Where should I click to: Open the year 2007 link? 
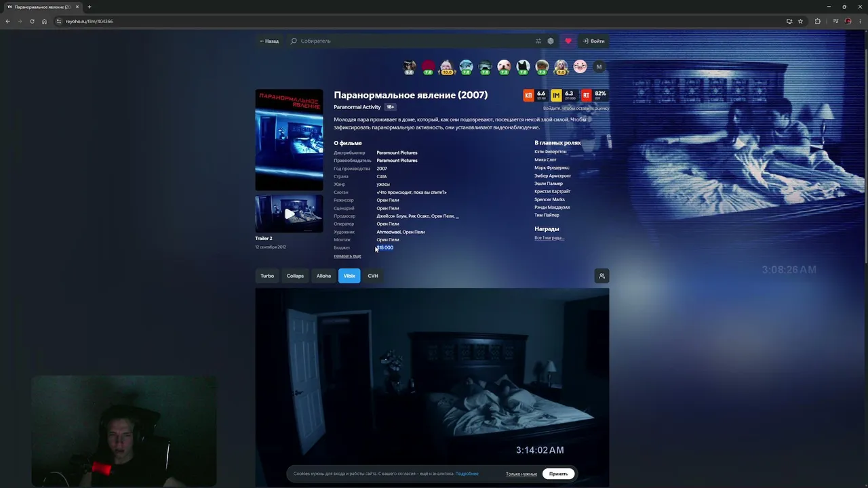click(382, 169)
